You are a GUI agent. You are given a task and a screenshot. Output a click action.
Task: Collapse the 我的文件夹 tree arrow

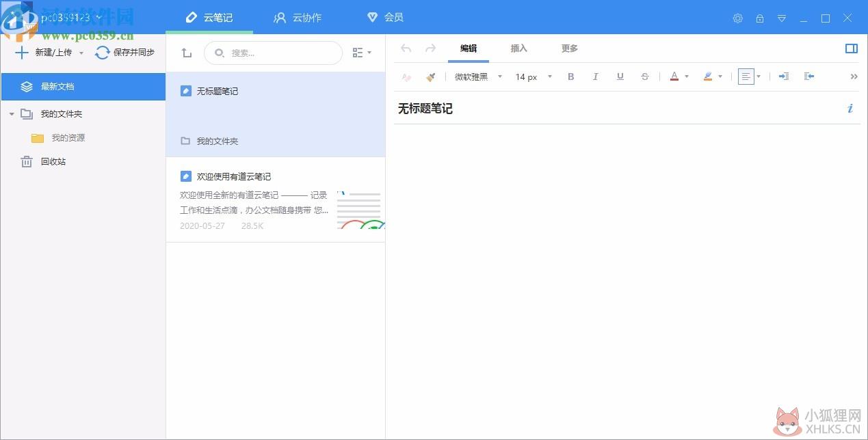pyautogui.click(x=12, y=114)
